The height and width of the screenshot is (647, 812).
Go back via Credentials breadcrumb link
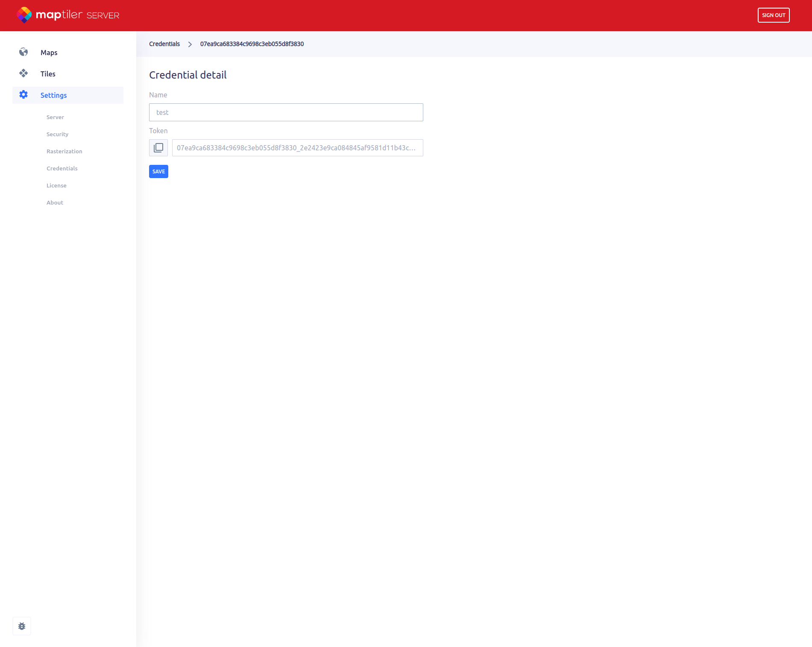point(164,44)
